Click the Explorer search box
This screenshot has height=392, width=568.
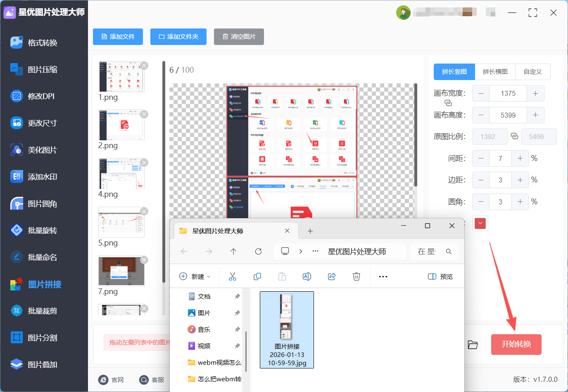coord(435,251)
